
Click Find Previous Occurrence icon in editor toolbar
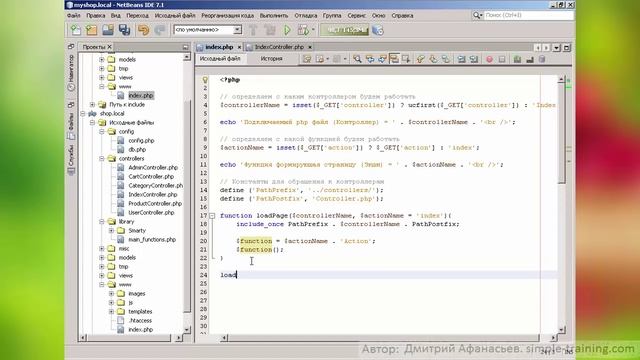[x=370, y=59]
